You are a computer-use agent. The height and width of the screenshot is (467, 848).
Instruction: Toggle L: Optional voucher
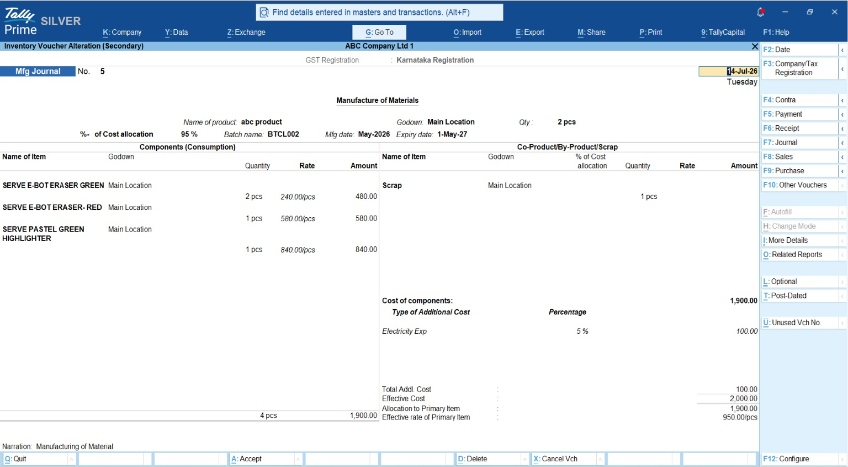pyautogui.click(x=800, y=282)
